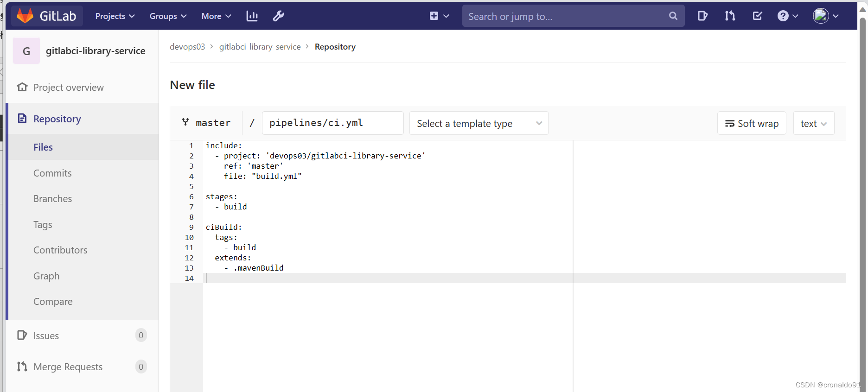
Task: Click the Repository document icon
Action: pos(22,119)
